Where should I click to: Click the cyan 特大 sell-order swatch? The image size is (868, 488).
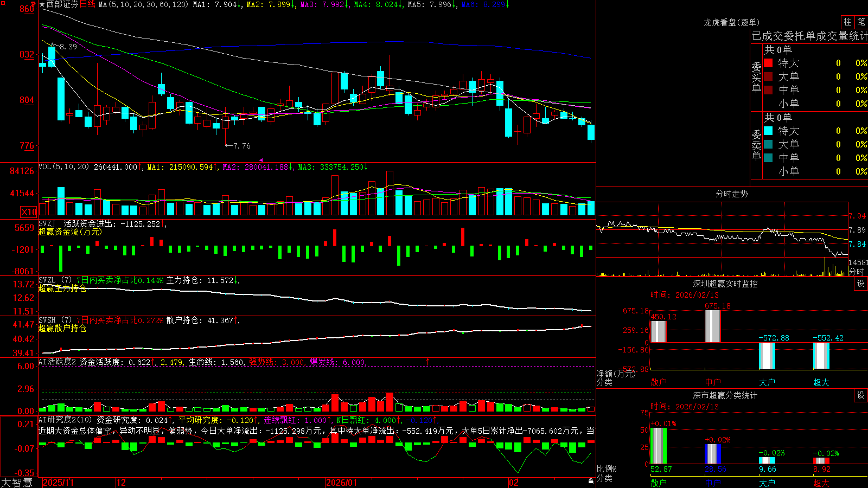[x=768, y=131]
